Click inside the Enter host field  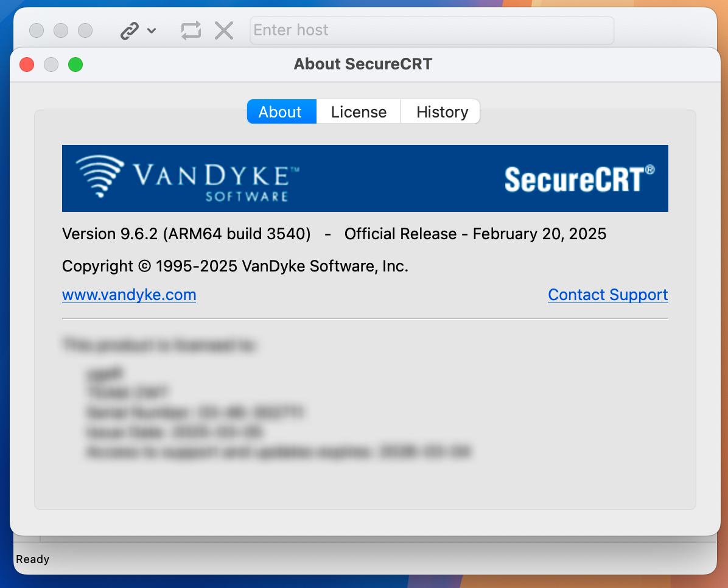(432, 30)
